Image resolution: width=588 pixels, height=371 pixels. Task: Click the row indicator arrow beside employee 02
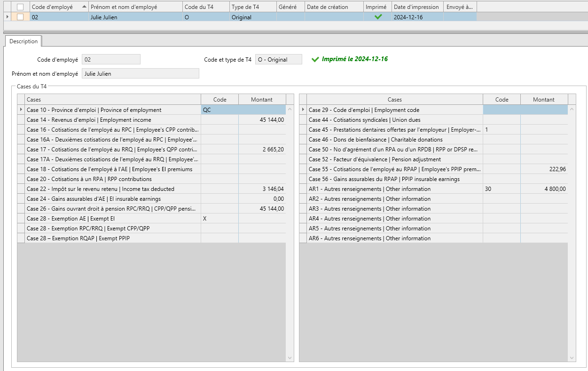coord(7,17)
